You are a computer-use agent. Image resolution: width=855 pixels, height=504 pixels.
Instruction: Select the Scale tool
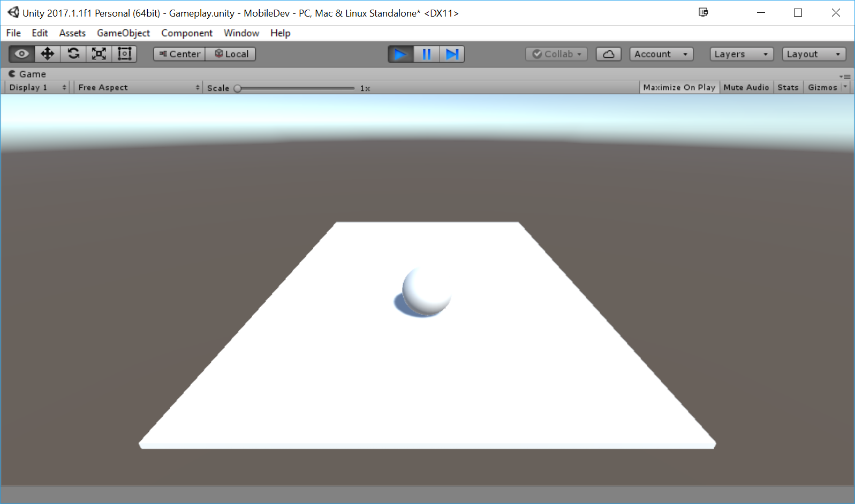(99, 54)
